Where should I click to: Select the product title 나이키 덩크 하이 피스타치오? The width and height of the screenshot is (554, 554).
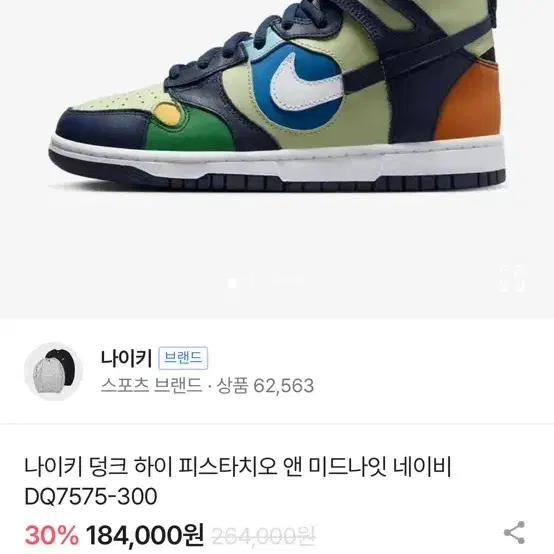click(238, 467)
